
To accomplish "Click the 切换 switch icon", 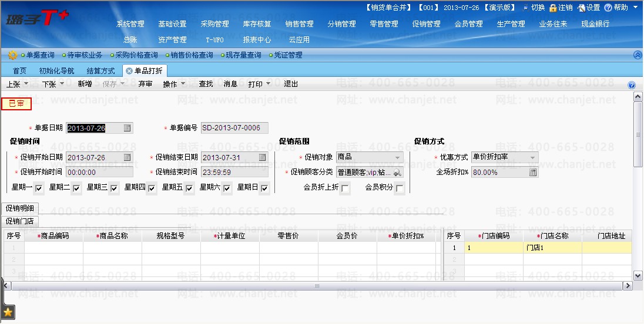I will click(526, 8).
